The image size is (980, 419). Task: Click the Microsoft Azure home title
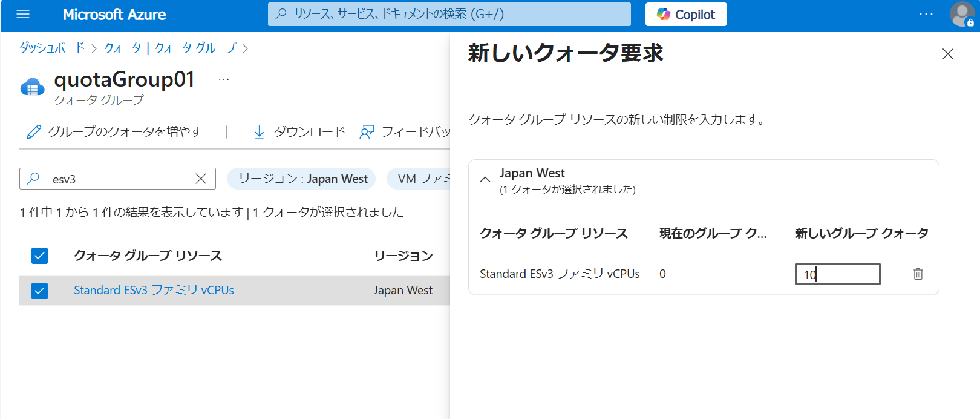coord(114,15)
